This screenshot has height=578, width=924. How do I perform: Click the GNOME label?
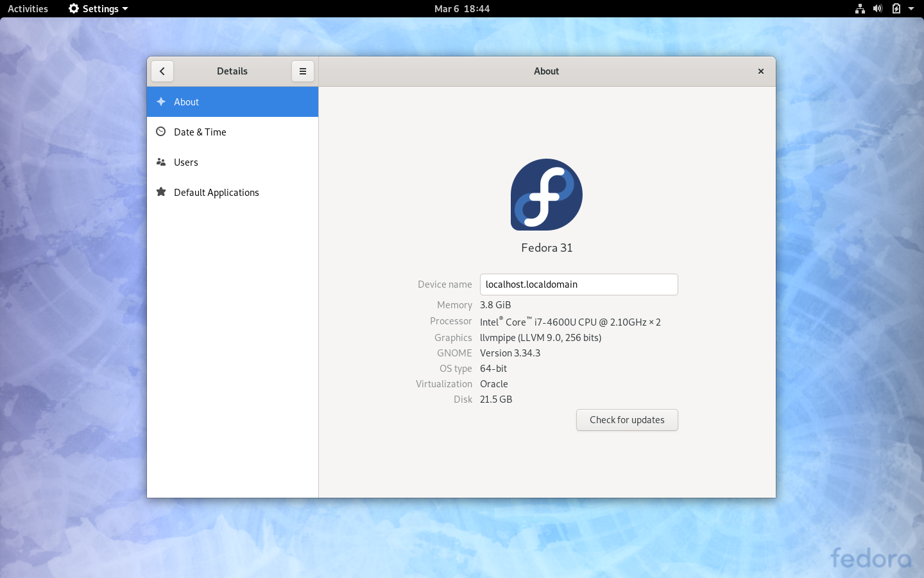(454, 353)
